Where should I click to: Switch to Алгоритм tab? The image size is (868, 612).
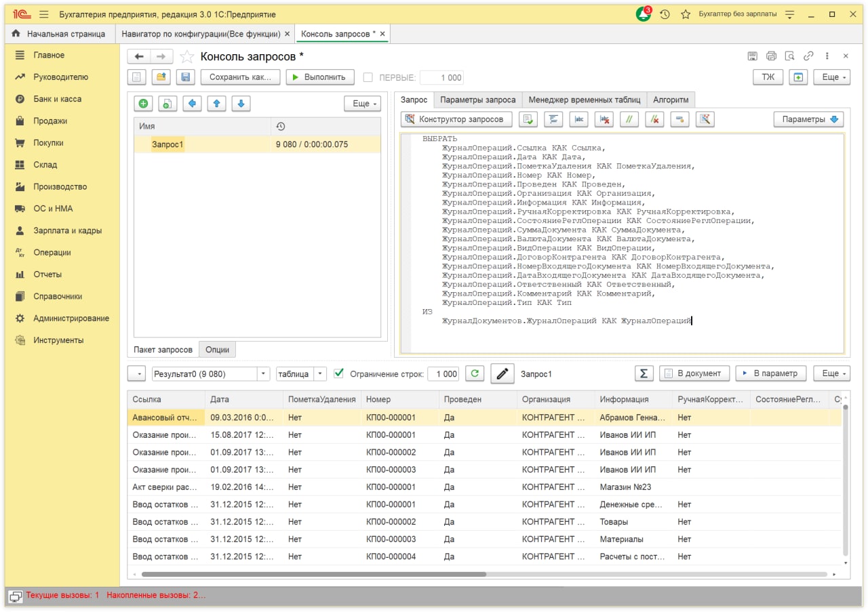(x=671, y=100)
